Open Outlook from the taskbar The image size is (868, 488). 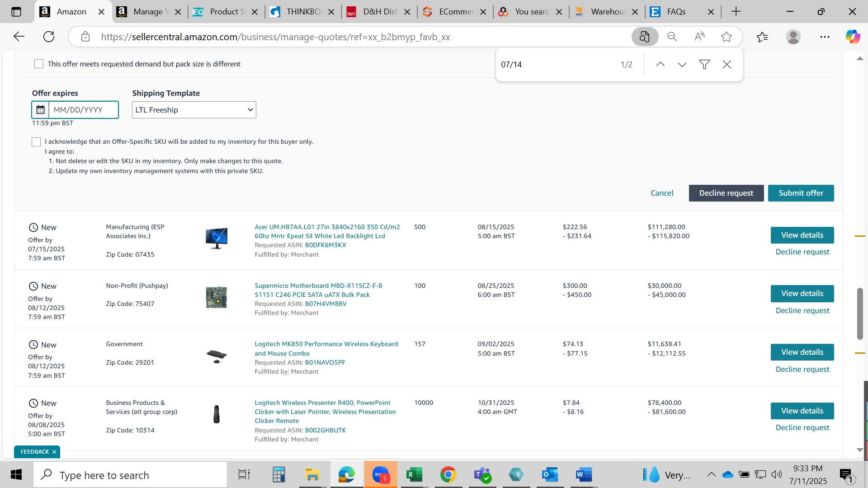(550, 475)
